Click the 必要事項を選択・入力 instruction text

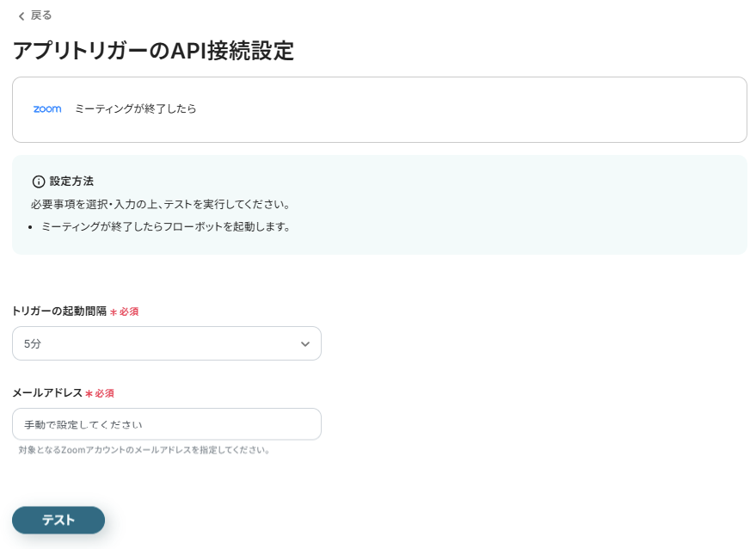click(x=160, y=205)
